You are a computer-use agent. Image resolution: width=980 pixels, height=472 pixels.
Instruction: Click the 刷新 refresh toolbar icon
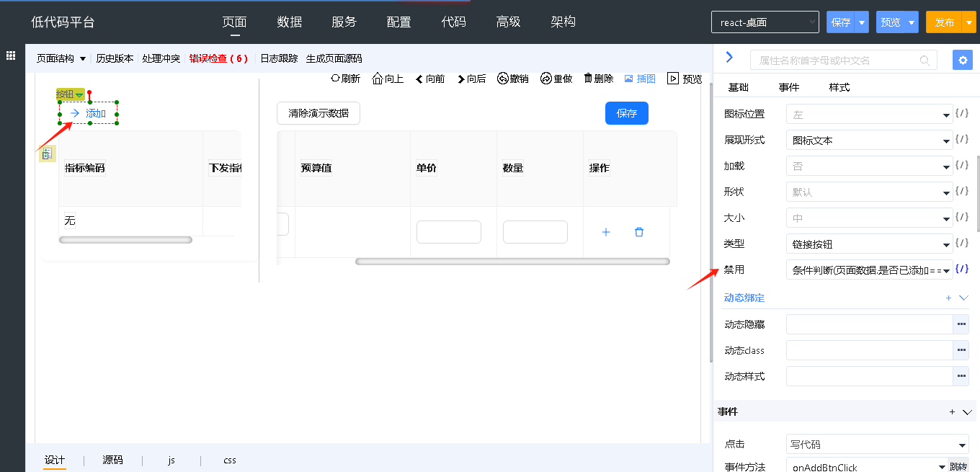coord(335,79)
